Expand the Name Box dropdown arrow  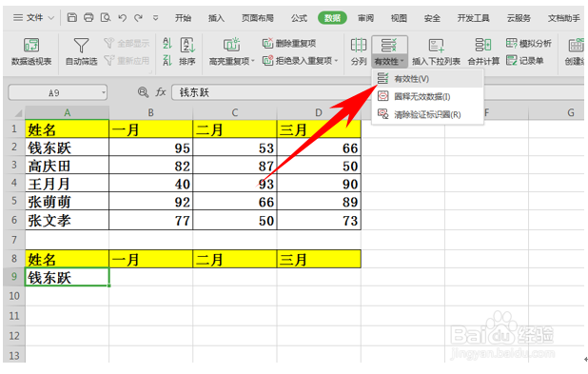103,92
